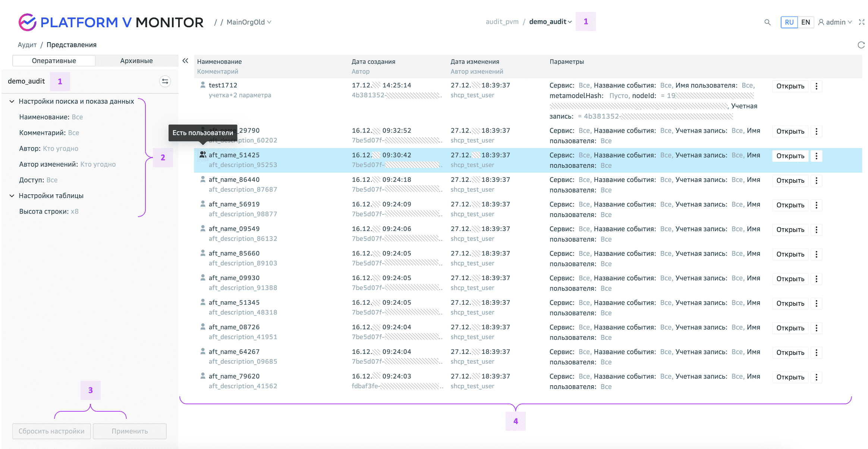
Task: Click the Аудит breadcrumb link
Action: (27, 45)
